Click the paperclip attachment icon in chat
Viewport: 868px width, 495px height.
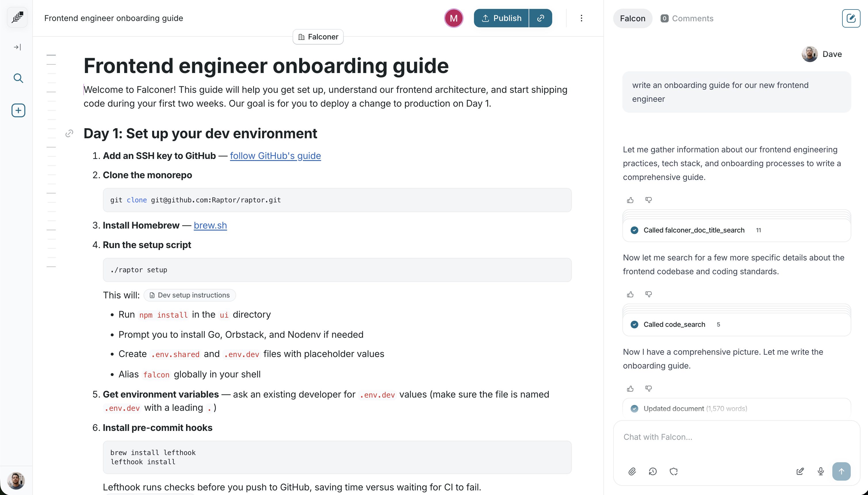(632, 471)
